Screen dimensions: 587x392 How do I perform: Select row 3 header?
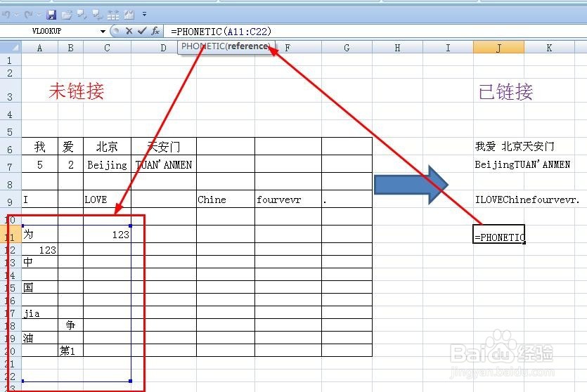pos(10,91)
